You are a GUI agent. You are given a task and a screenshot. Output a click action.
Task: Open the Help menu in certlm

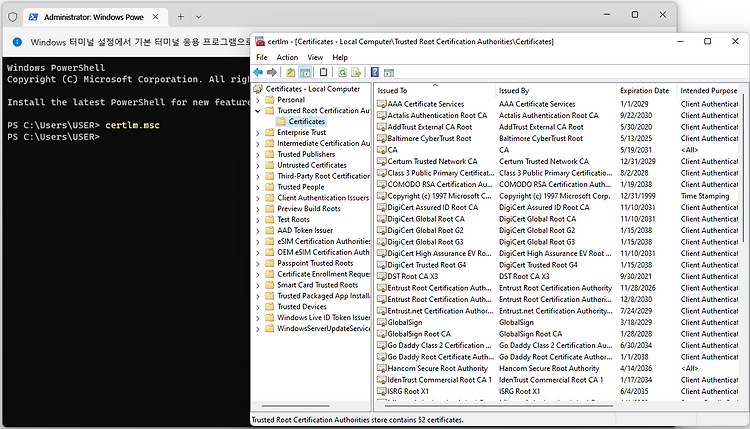[340, 57]
